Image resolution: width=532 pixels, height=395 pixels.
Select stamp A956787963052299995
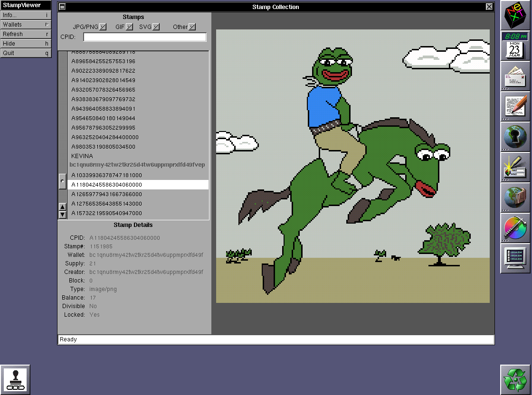(138, 128)
